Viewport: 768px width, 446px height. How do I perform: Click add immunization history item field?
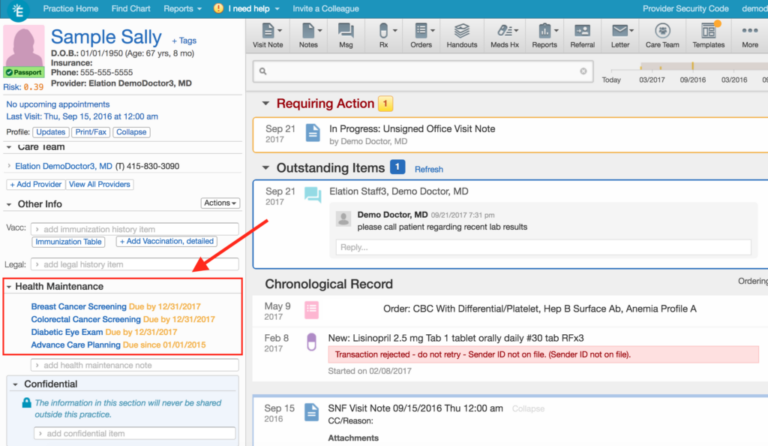(x=135, y=229)
